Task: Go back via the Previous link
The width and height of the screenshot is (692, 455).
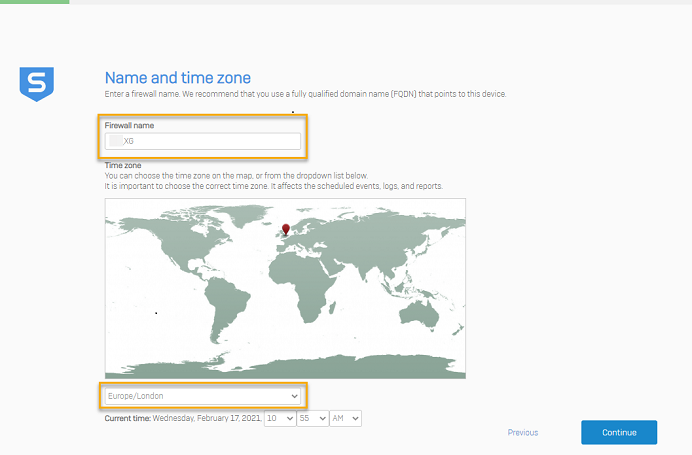Action: (x=522, y=432)
